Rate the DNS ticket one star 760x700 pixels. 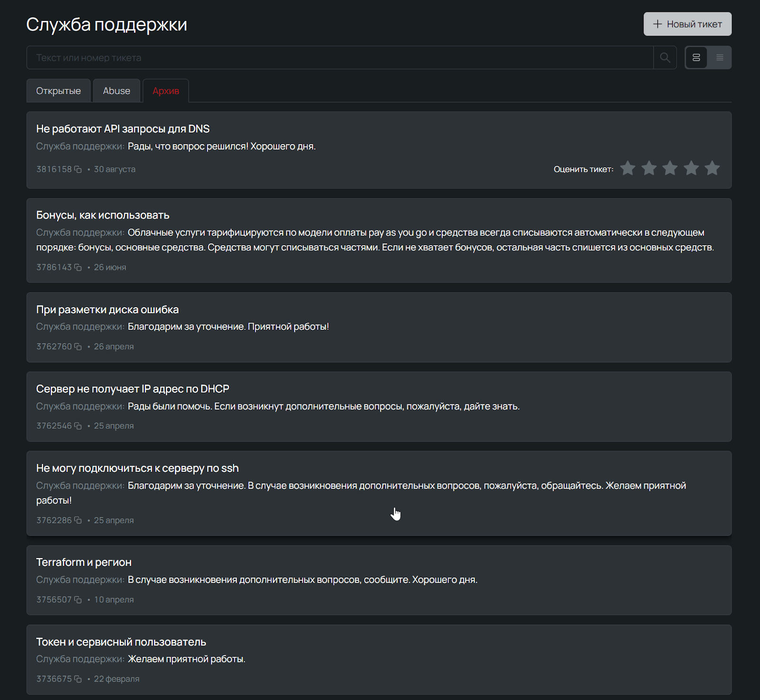pyautogui.click(x=628, y=168)
